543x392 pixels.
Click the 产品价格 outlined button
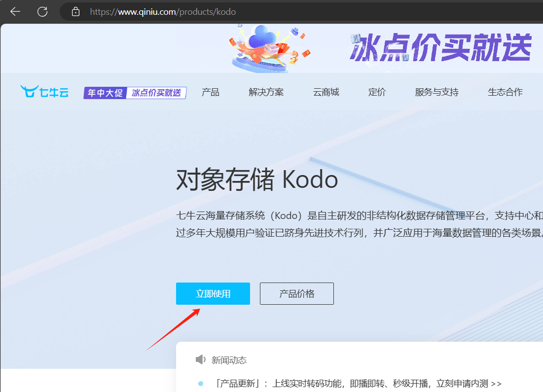point(297,294)
